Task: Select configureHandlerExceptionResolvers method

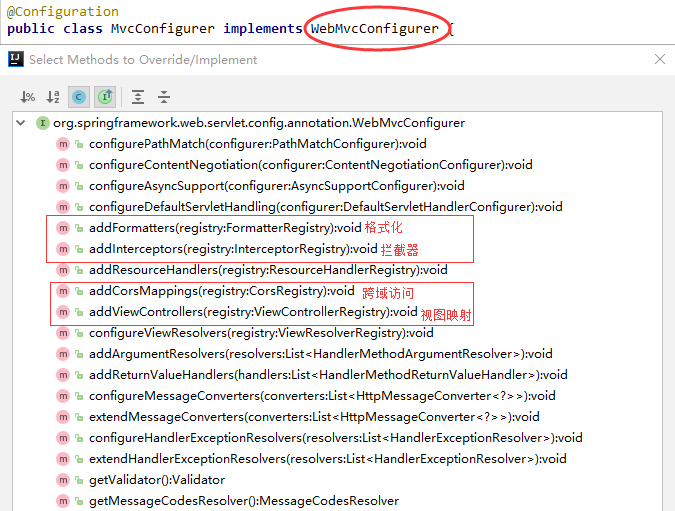Action: coord(335,438)
